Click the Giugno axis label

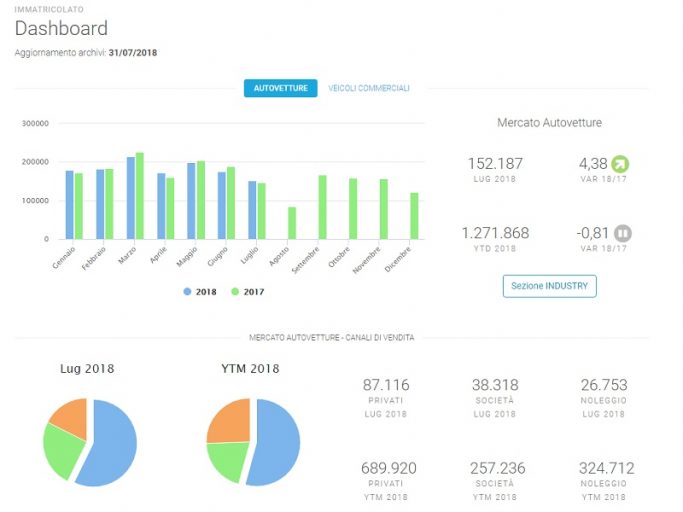pos(217,257)
